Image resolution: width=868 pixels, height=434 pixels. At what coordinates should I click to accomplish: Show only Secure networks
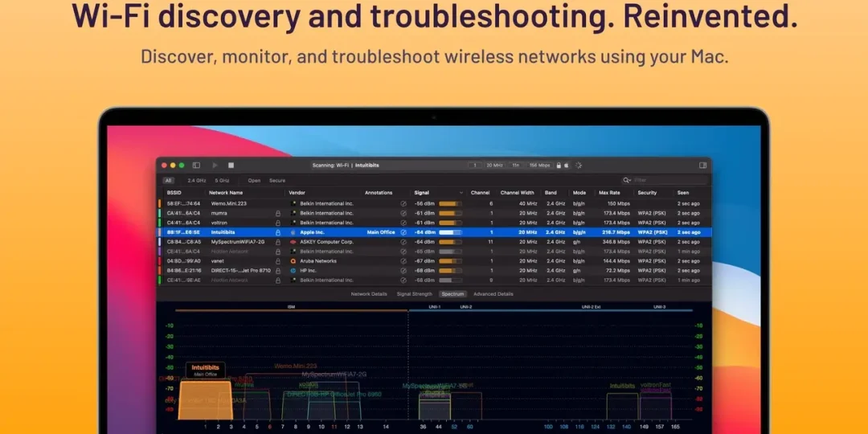[277, 181]
